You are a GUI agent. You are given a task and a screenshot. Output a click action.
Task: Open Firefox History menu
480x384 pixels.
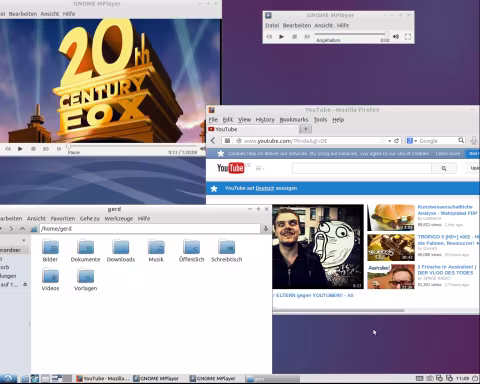265,120
